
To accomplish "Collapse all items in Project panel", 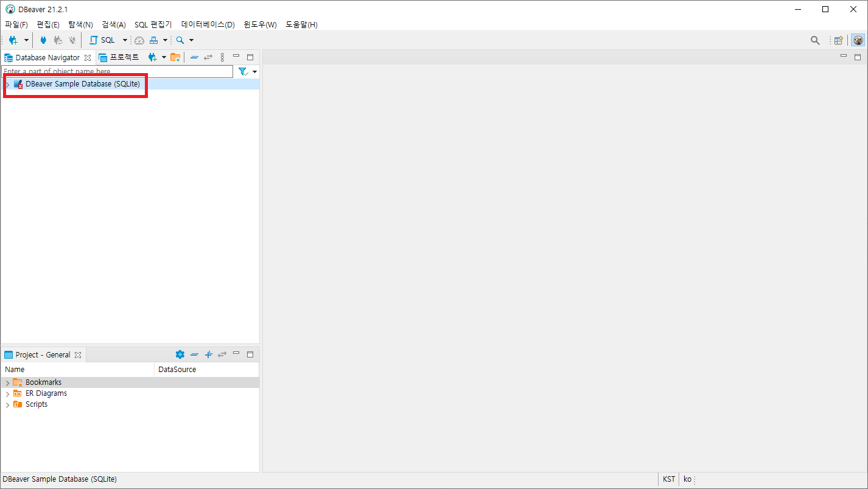I will pos(194,354).
